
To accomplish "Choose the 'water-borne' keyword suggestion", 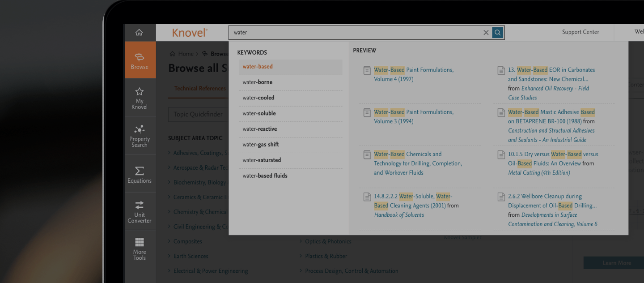I will pyautogui.click(x=291, y=82).
